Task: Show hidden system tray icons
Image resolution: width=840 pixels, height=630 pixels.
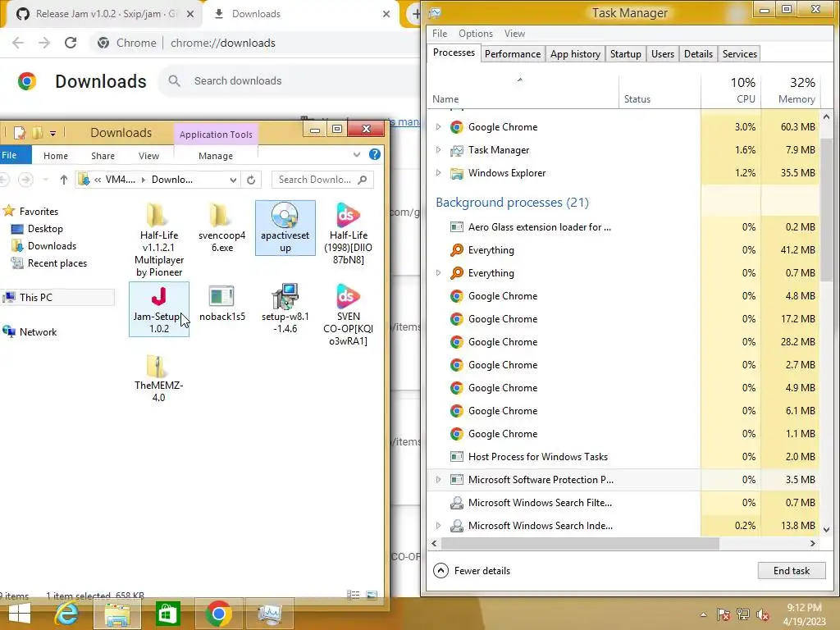Action: click(703, 614)
